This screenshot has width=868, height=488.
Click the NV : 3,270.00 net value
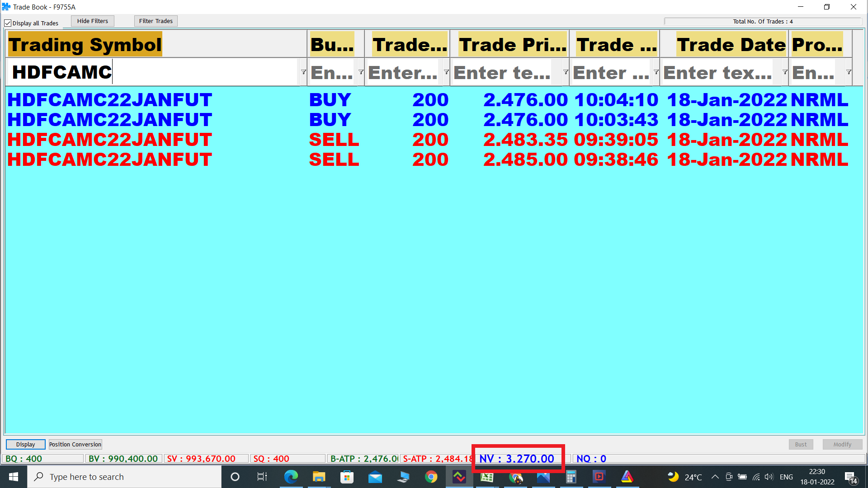(517, 459)
